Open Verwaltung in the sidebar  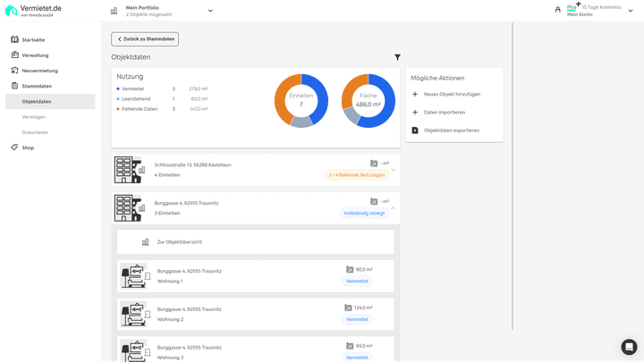tap(35, 55)
